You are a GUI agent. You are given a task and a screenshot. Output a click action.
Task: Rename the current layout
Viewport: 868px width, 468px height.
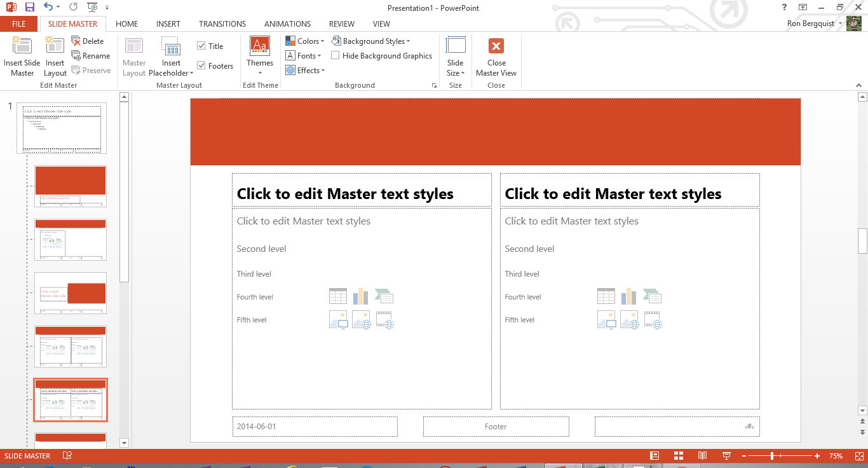coord(90,56)
